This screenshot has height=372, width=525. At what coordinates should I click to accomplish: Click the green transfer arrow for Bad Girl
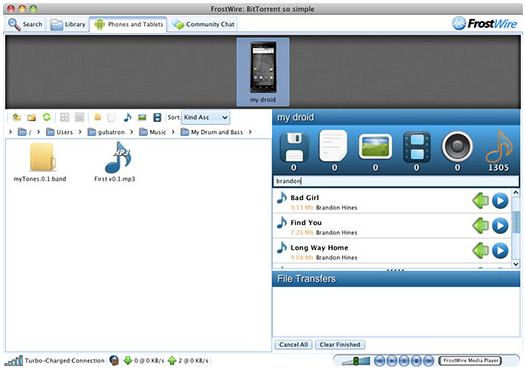click(481, 201)
